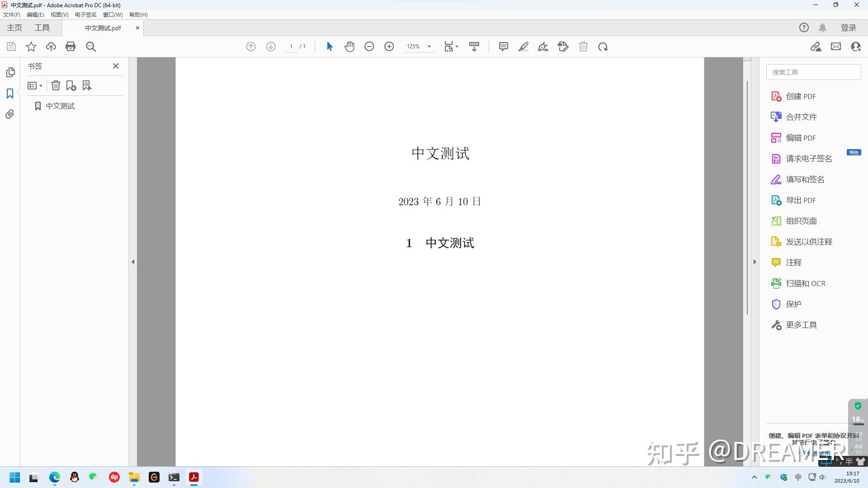
Task: Select the Hand tool in the toolbar
Action: point(349,47)
